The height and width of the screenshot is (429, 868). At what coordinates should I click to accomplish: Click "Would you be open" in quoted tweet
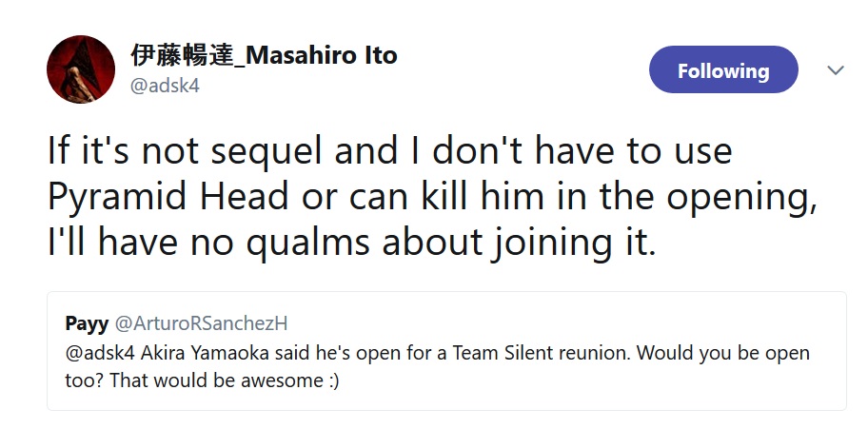723,354
